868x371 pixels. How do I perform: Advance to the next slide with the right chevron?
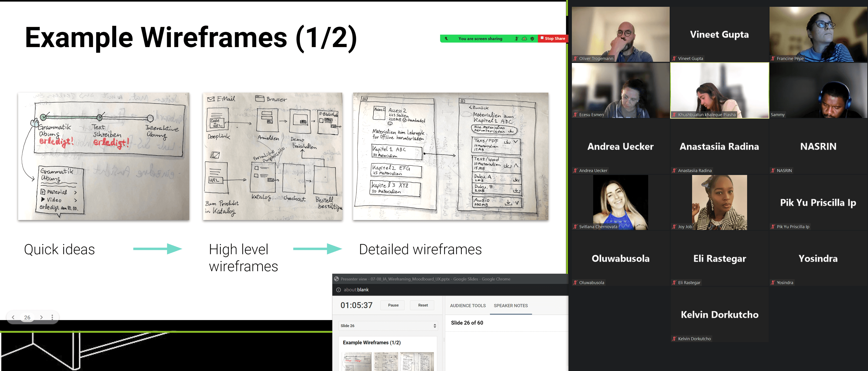[41, 317]
